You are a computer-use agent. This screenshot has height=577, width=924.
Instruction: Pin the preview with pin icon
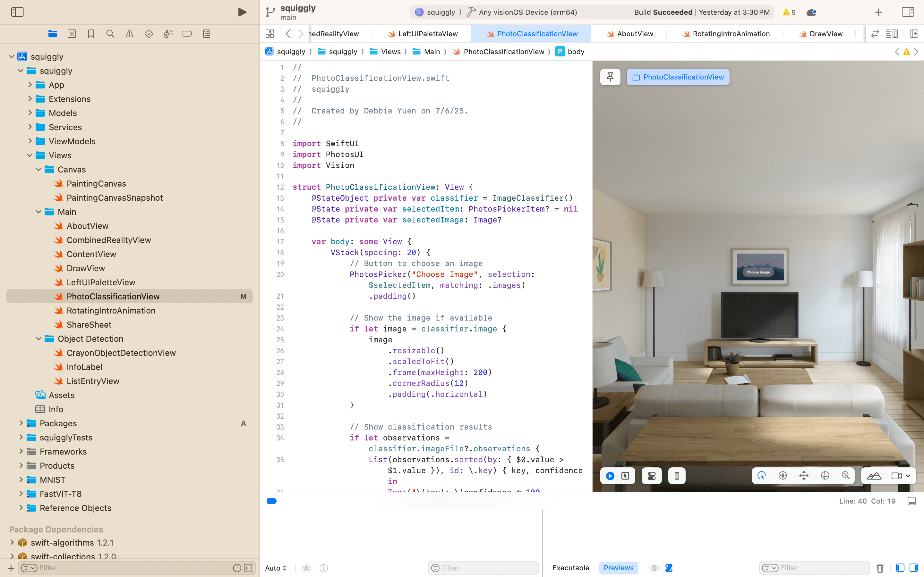(610, 77)
